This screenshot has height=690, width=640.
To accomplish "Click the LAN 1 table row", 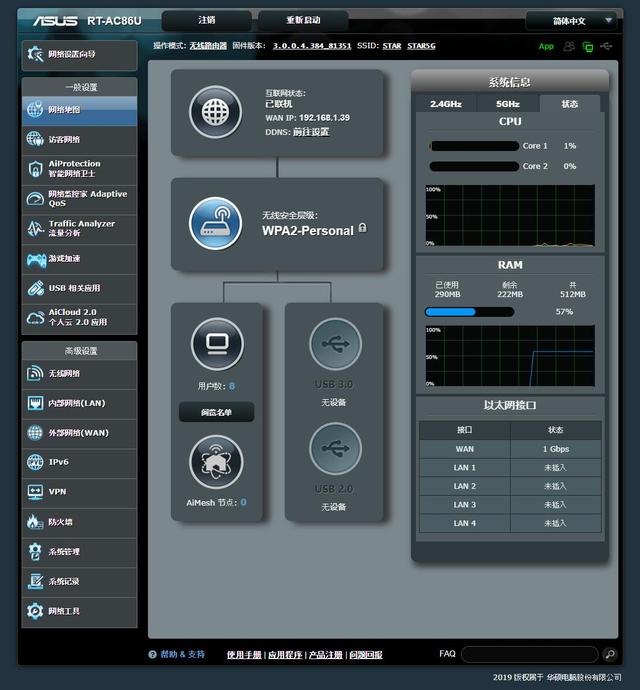I will click(510, 467).
